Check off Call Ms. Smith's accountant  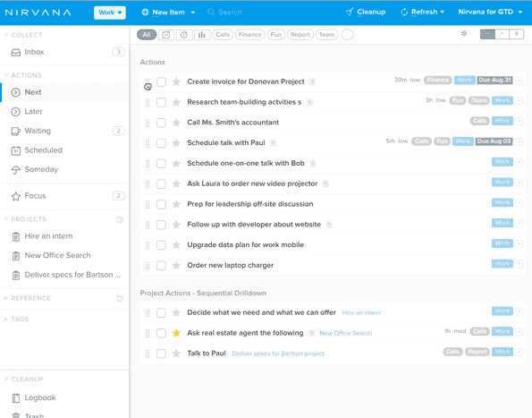coord(161,123)
